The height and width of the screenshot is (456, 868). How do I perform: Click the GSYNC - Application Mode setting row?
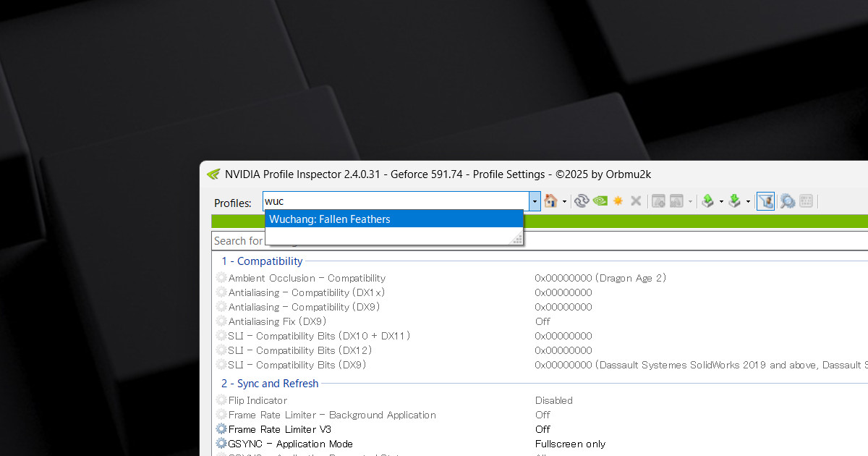point(290,444)
